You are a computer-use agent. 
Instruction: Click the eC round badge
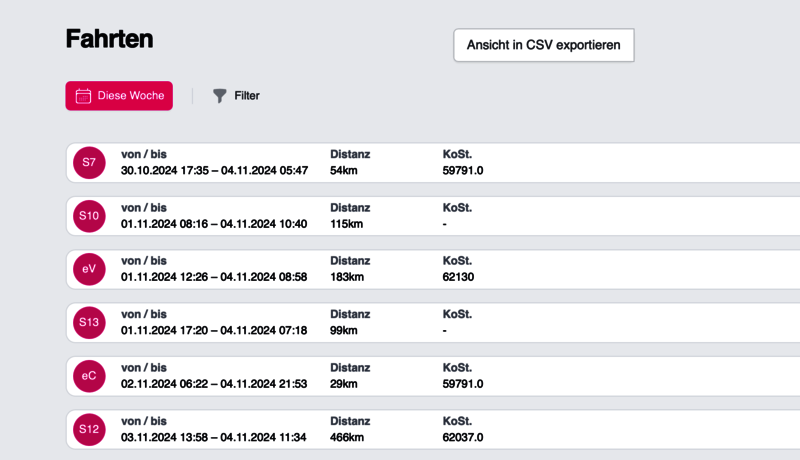click(x=89, y=376)
